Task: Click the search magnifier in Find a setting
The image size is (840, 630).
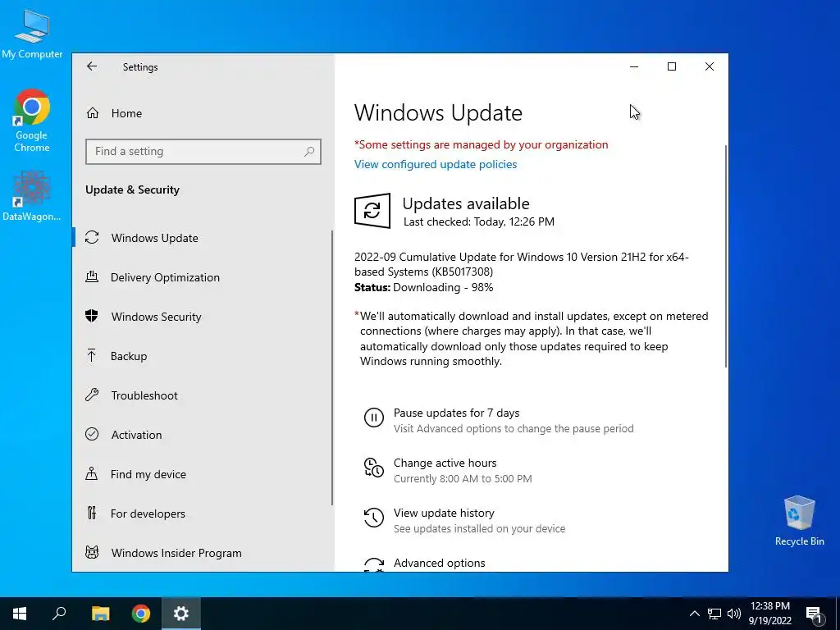Action: click(x=309, y=152)
